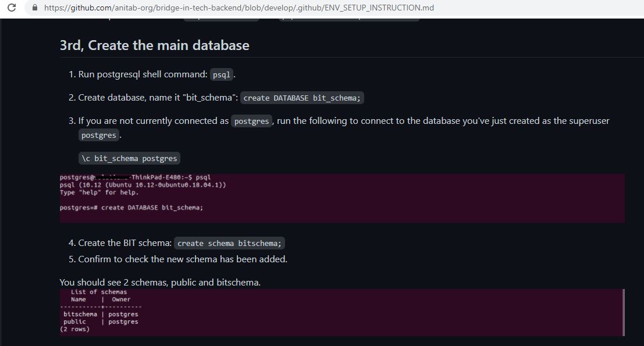Click the '3rd, Create the main database' heading
This screenshot has height=346, width=644.
tap(154, 45)
